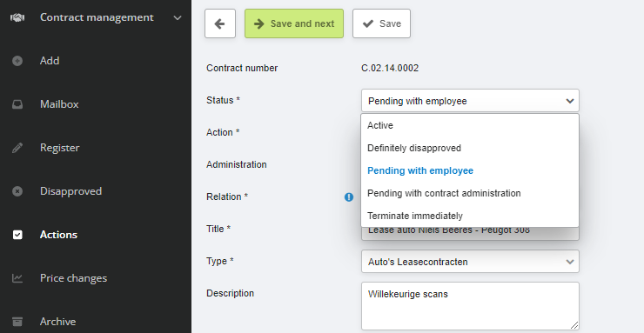Click the checkmark icon beside Actions

17,235
